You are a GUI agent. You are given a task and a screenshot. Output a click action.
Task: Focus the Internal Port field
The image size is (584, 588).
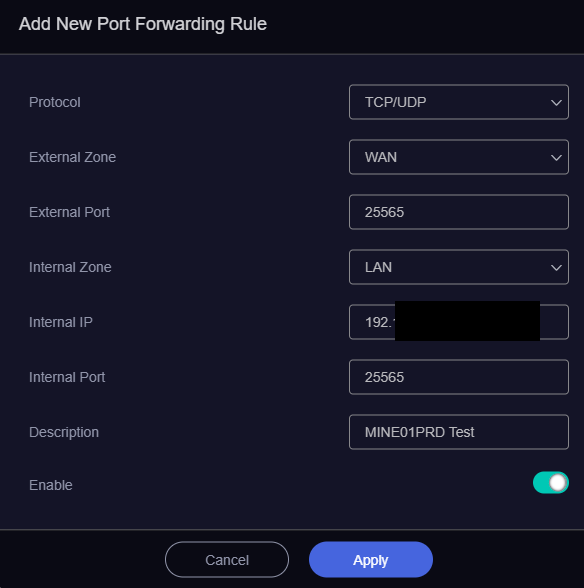point(459,377)
